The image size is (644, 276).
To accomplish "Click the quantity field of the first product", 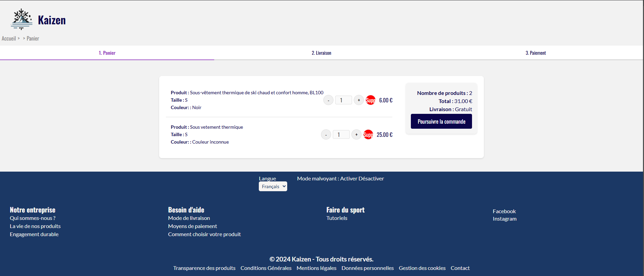I will click(343, 100).
